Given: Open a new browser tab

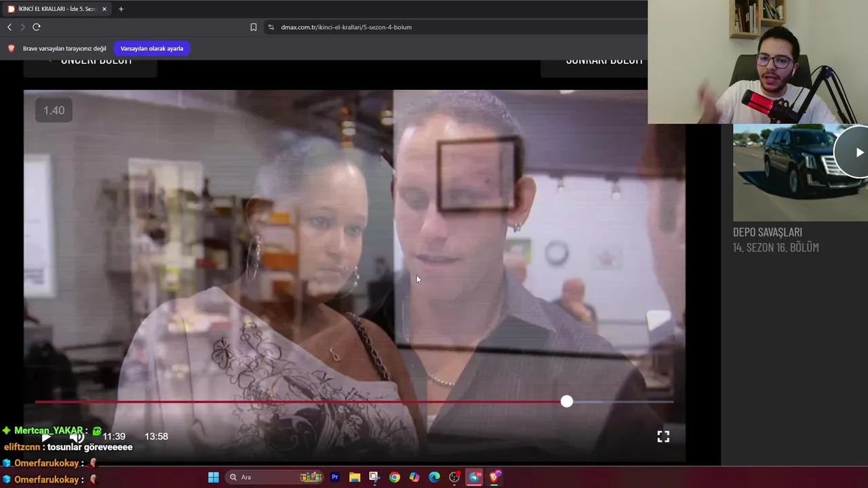Looking at the screenshot, I should pos(121,9).
